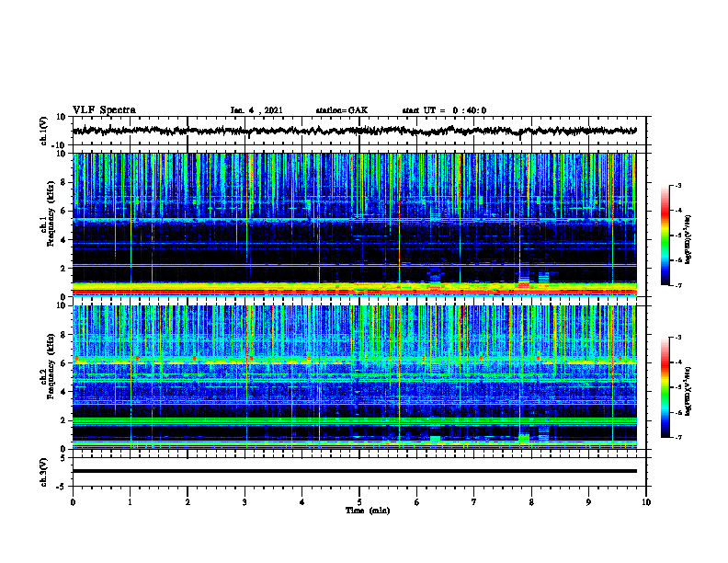Image resolution: width=728 pixels, height=563 pixels.
Task: Click the "Time (min)" axis label
Action: [368, 511]
